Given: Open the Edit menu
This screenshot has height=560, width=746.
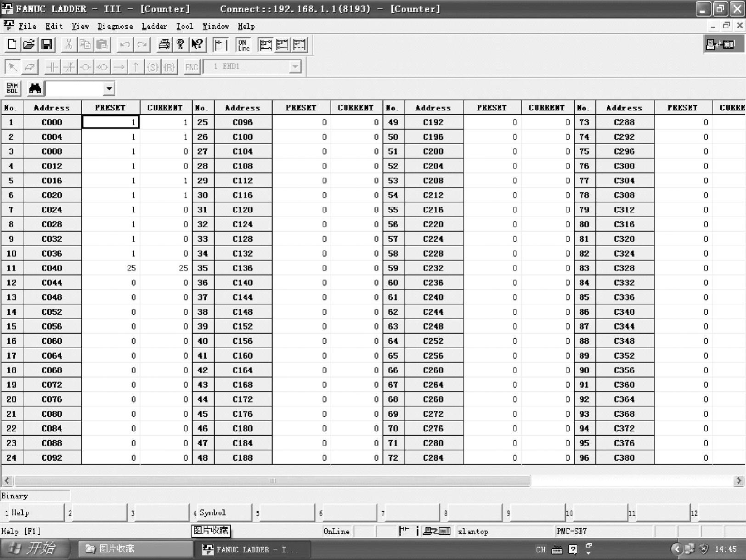Looking at the screenshot, I should 54,26.
